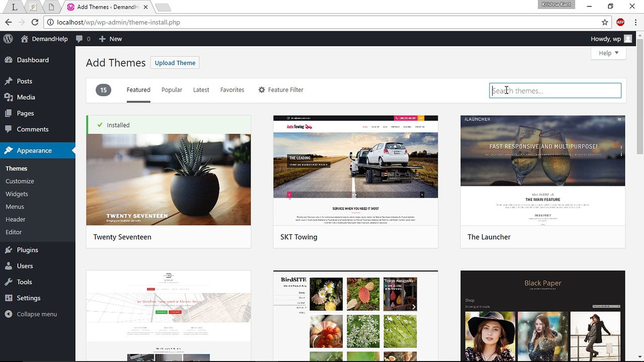Open the comments bubble in admin bar
The image size is (644, 362).
coord(83,39)
